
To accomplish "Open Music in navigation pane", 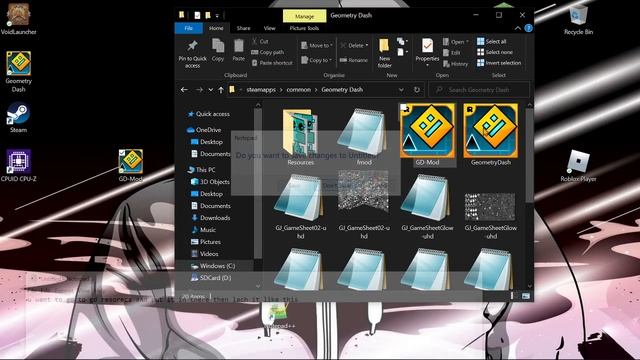I will coord(204,230).
